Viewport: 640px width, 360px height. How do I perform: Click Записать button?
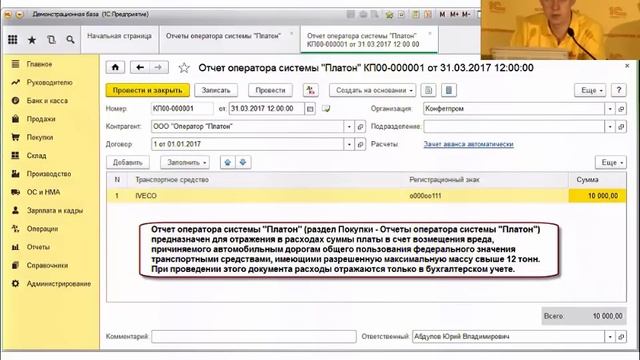pyautogui.click(x=216, y=90)
